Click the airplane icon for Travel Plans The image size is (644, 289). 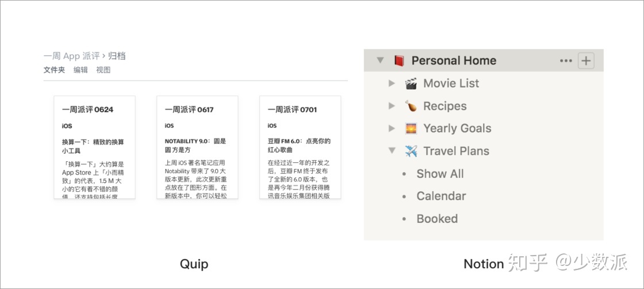tap(411, 151)
